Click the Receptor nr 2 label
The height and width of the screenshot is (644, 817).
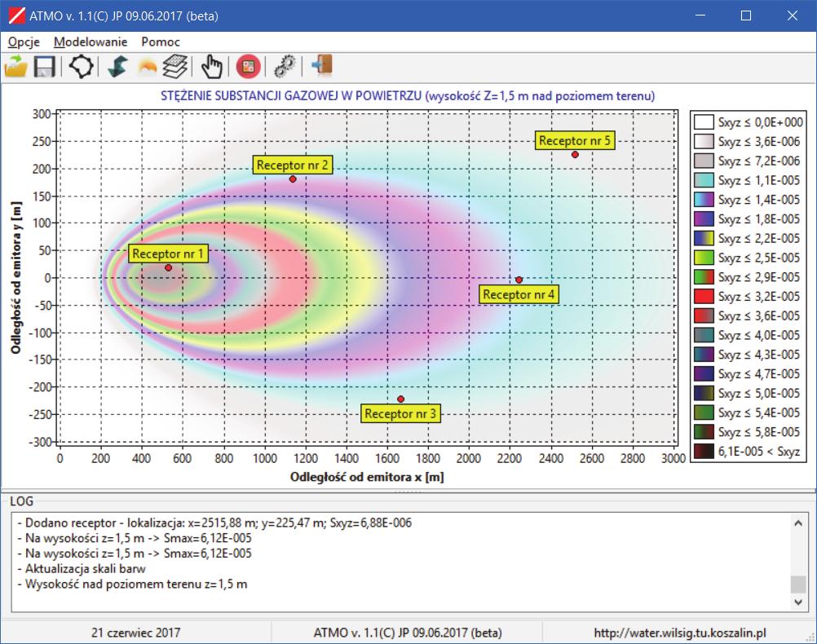click(292, 165)
